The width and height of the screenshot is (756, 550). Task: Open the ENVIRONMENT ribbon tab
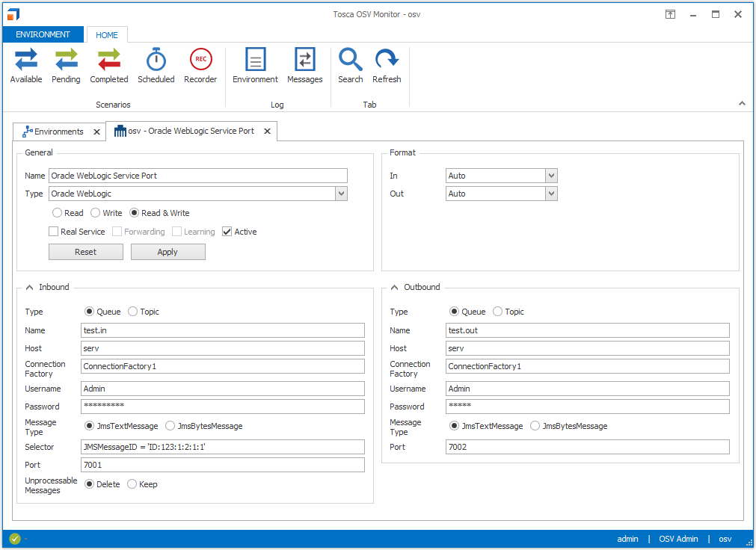coord(43,34)
